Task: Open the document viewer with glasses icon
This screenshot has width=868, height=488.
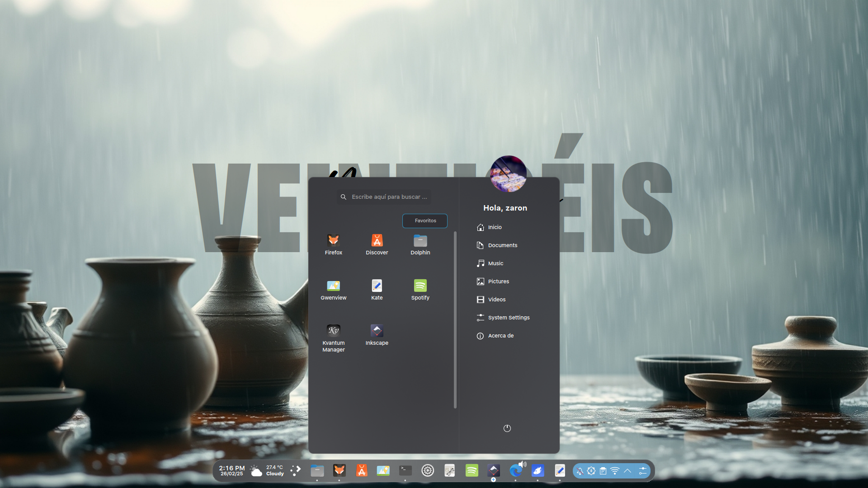Action: [x=450, y=471]
